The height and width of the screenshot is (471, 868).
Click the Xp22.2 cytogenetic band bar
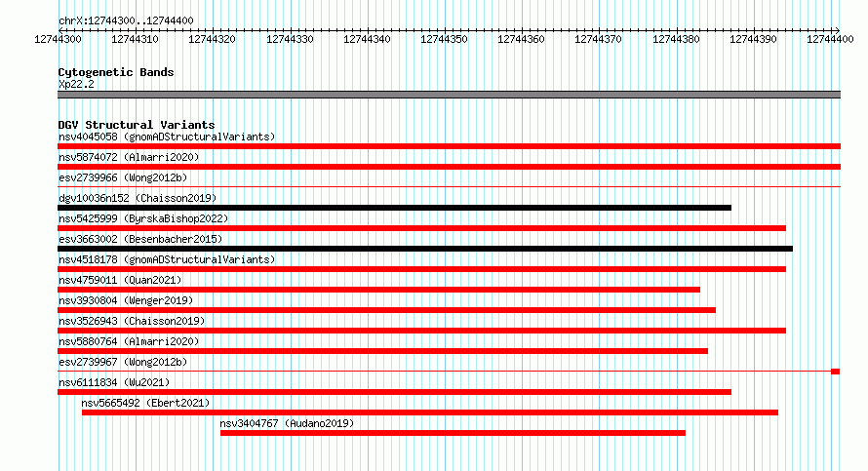tap(449, 95)
